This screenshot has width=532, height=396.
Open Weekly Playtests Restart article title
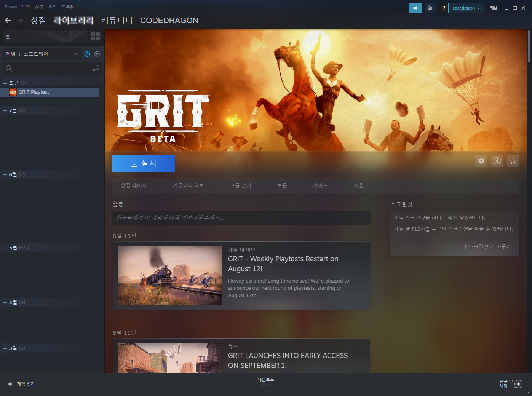tap(283, 263)
